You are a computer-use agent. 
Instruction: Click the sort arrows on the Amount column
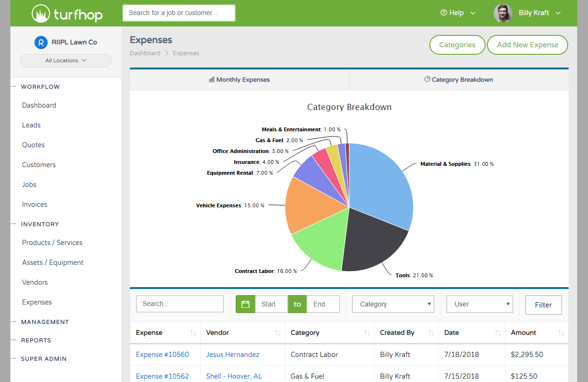click(562, 333)
